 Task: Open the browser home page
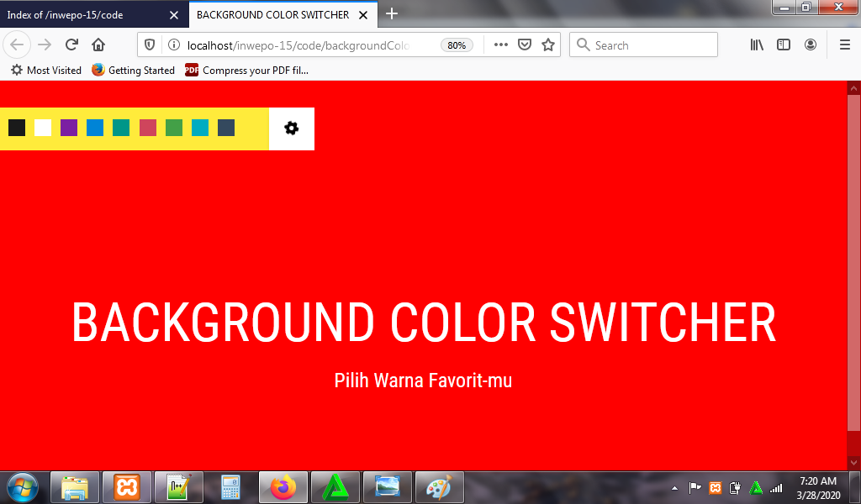(x=98, y=45)
